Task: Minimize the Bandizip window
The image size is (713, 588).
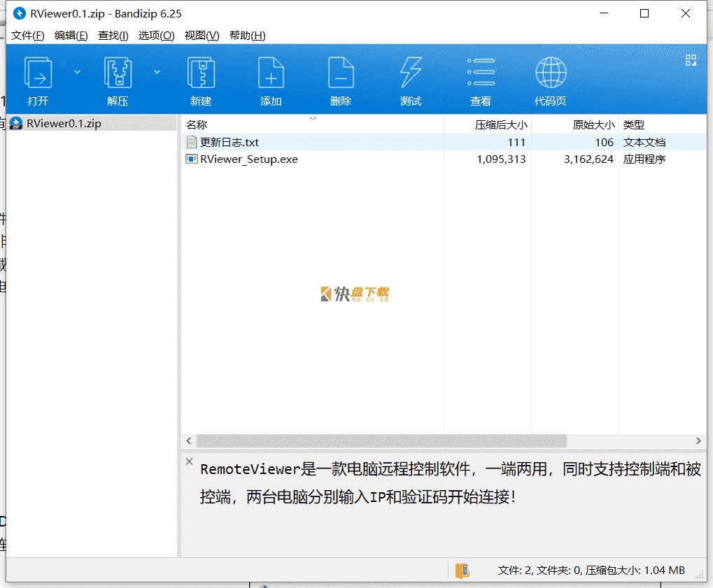Action: coord(604,13)
